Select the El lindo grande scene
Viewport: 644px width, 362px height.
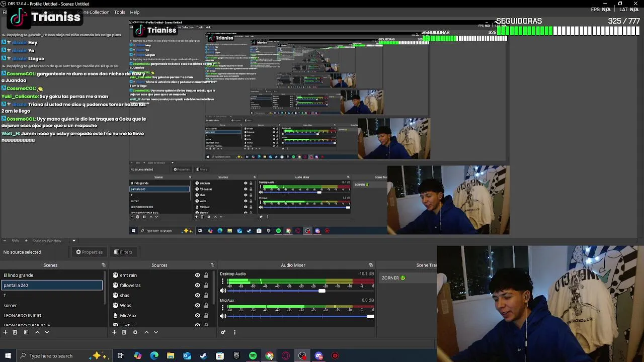point(51,275)
